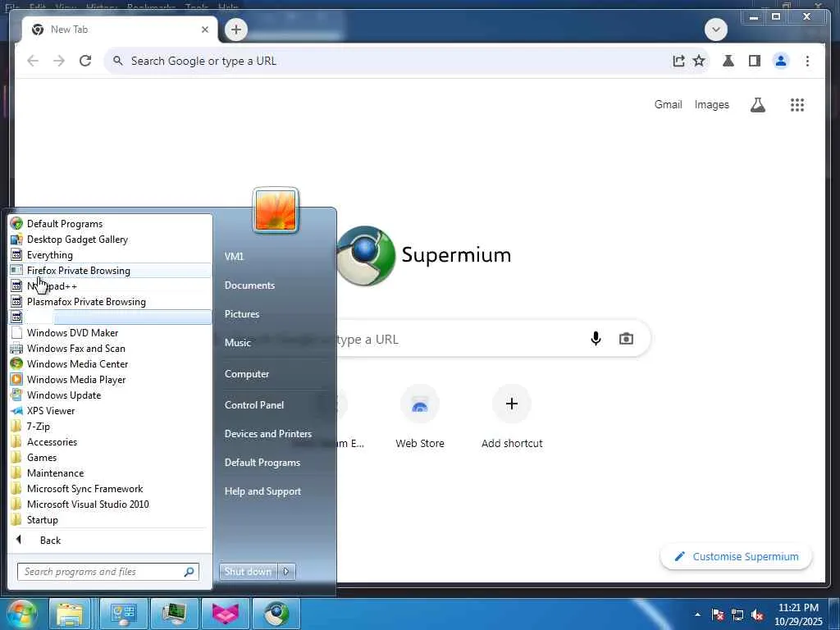Bookmark this tab with the star icon

pos(699,61)
